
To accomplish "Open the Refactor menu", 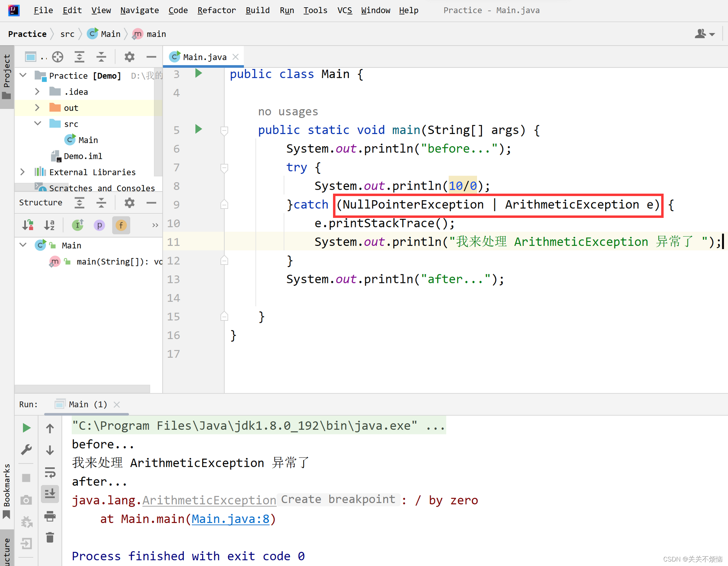I will tap(216, 10).
